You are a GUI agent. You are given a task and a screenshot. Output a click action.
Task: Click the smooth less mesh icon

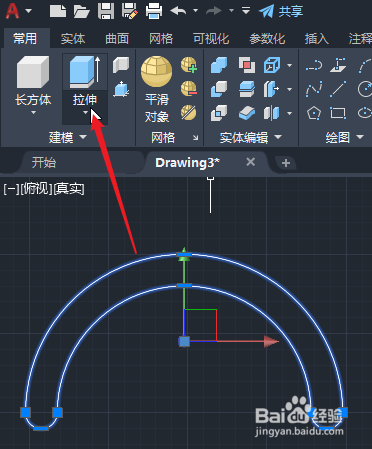point(189,89)
